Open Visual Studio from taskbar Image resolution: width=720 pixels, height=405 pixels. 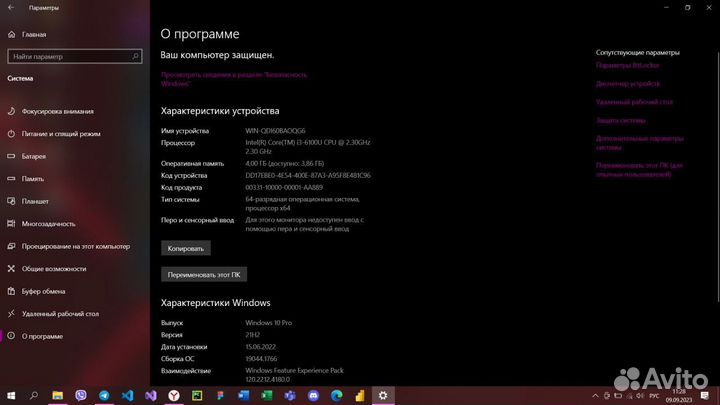click(151, 395)
